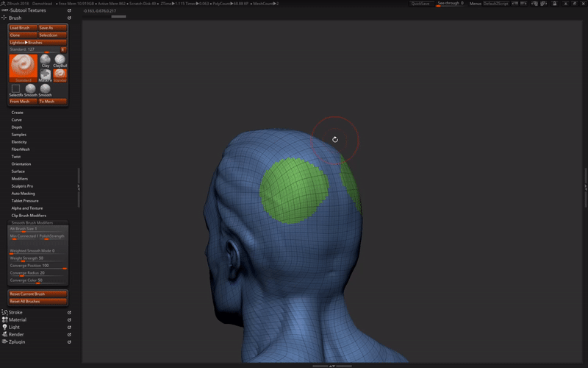Click the circular icon beside Render palette
The width and height of the screenshot is (588, 368).
click(69, 335)
